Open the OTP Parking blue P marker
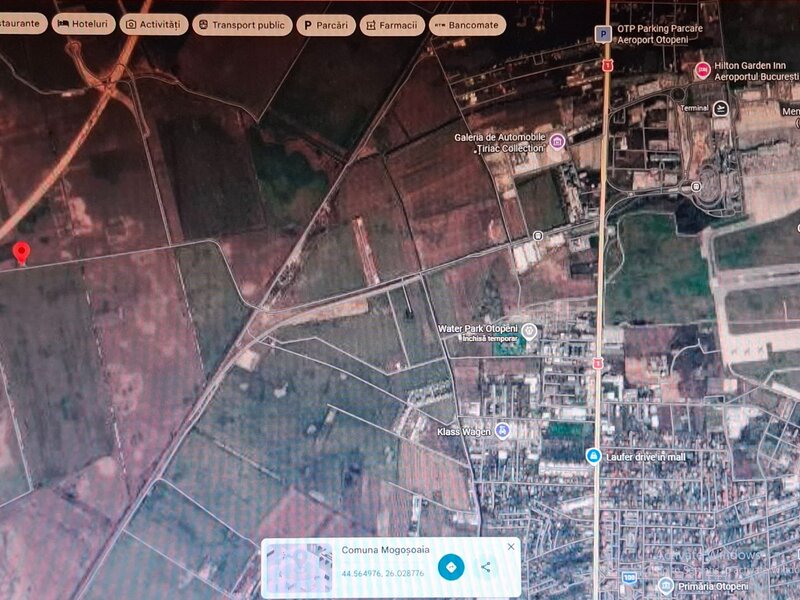 [x=603, y=35]
